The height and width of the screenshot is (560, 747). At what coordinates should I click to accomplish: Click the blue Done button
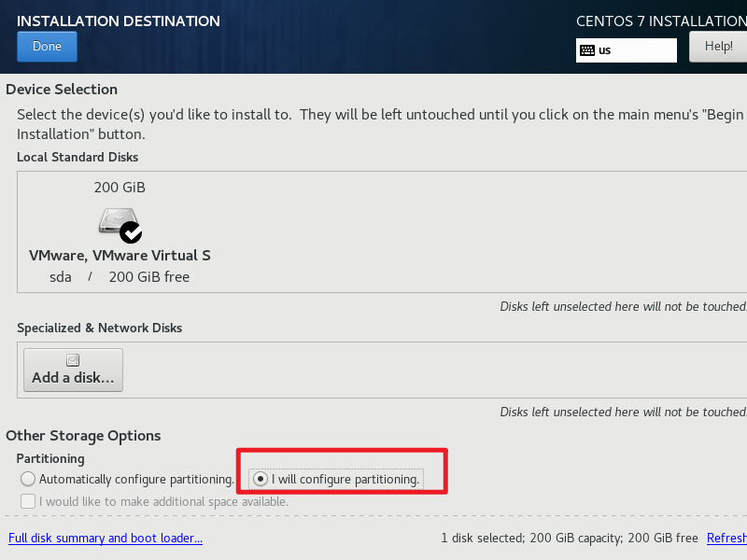[x=47, y=47]
